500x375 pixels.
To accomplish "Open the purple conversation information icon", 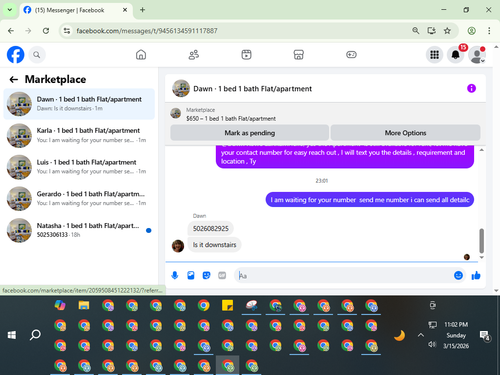I will (x=471, y=88).
